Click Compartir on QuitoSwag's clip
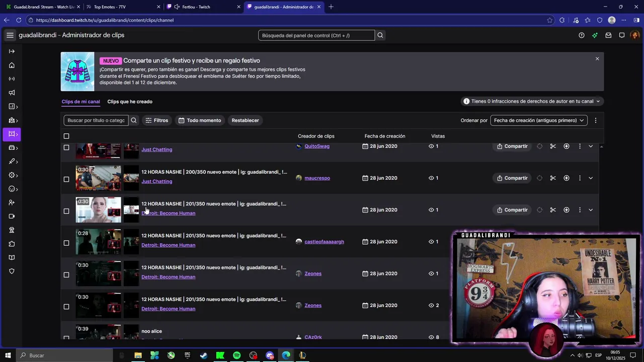This screenshot has width=644, height=362. point(512,146)
